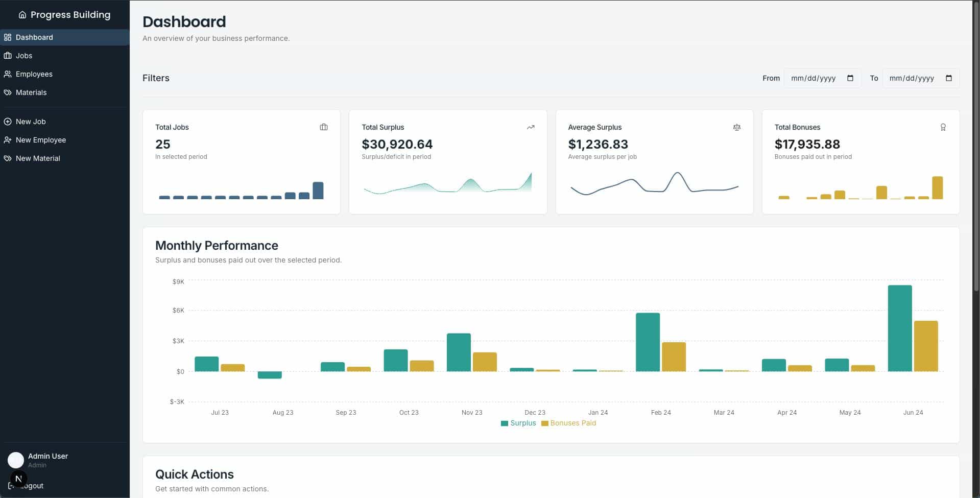
Task: Go to Employees in the sidebar
Action: [34, 74]
